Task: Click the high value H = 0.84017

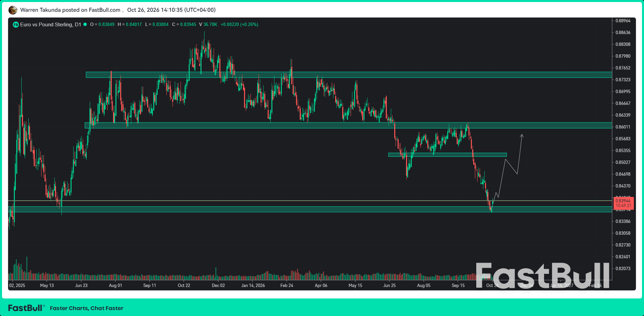Action: 130,25
